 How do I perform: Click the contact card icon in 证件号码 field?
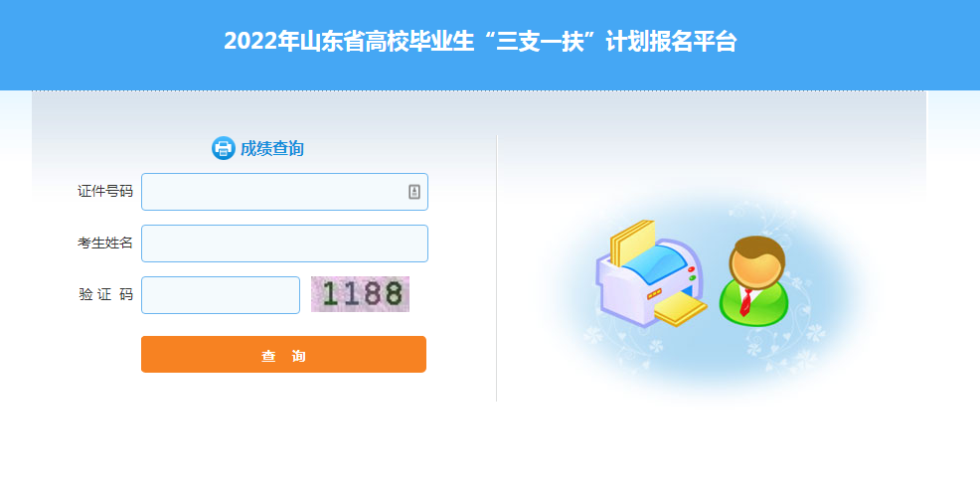click(414, 192)
